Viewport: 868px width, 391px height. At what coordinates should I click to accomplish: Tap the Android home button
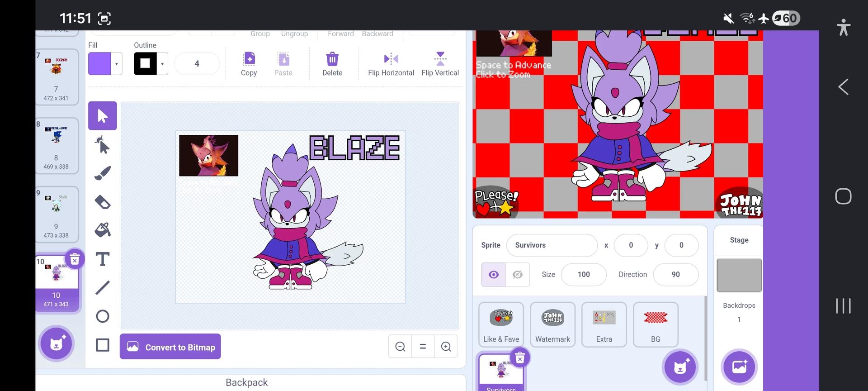coord(843,196)
